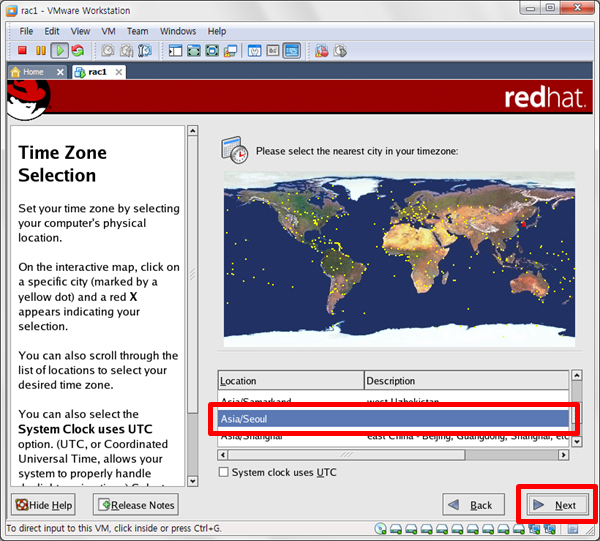This screenshot has height=541, width=600.
Task: Open the VM menu
Action: (x=108, y=31)
